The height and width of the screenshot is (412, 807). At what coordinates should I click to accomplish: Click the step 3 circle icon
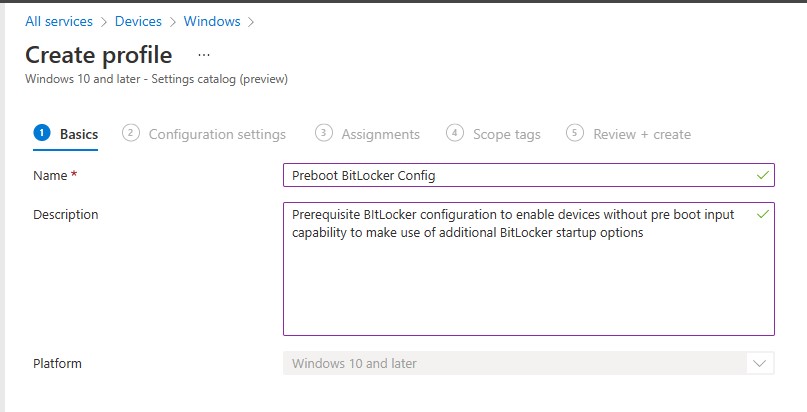[x=323, y=133]
